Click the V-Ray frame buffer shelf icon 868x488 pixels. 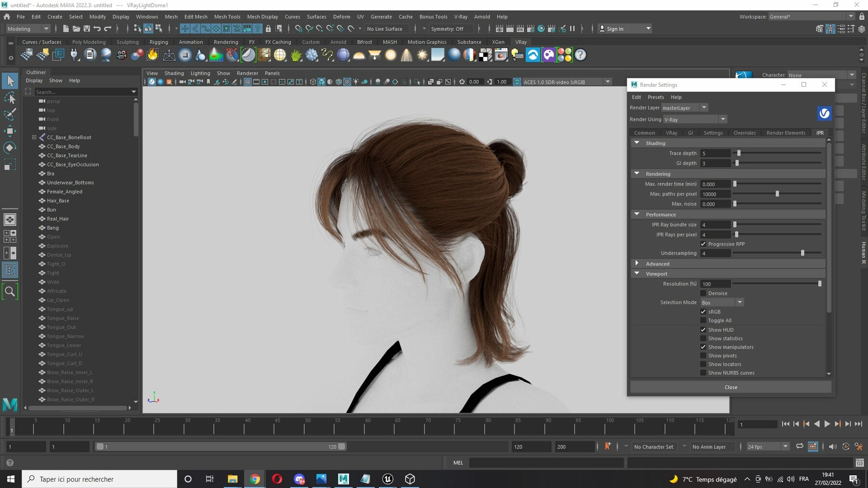501,55
